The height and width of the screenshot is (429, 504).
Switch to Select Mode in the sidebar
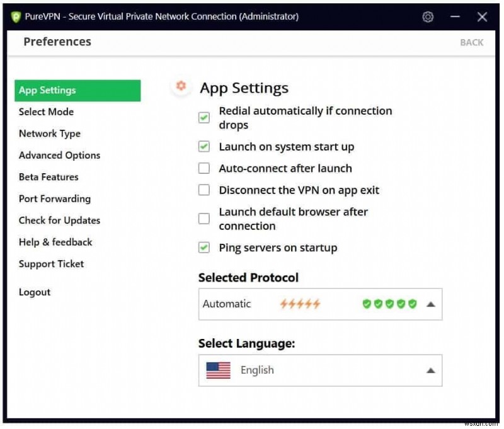click(46, 112)
